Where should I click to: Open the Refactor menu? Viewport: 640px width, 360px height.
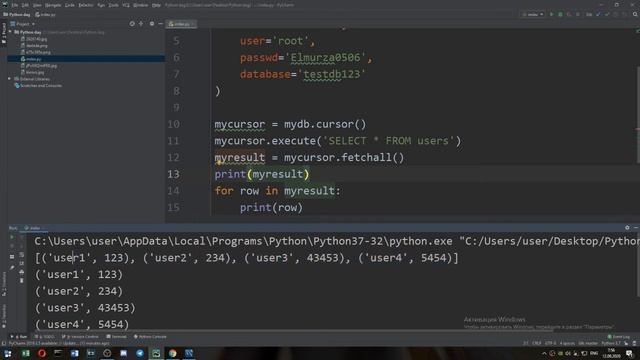coord(86,5)
